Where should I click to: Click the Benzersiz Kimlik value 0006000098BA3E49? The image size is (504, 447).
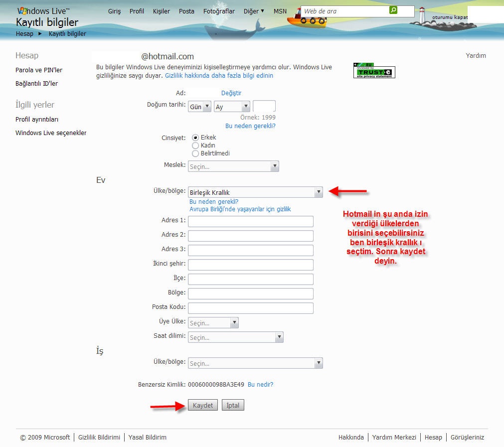(x=216, y=384)
